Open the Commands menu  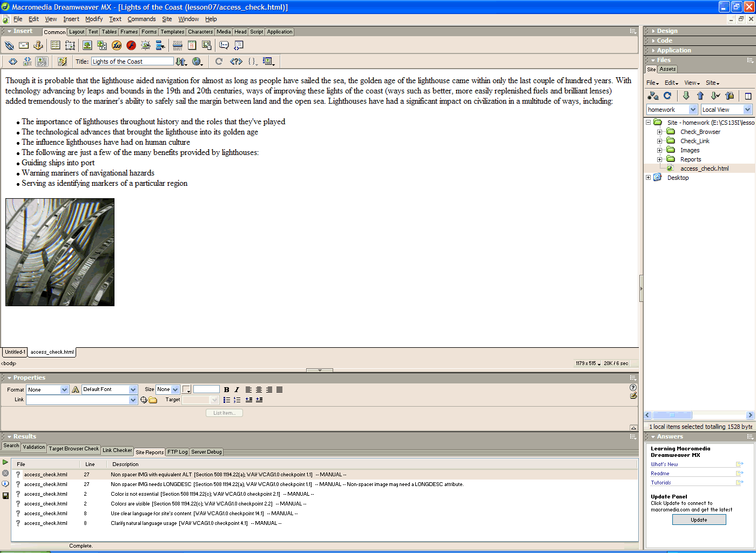(x=141, y=19)
